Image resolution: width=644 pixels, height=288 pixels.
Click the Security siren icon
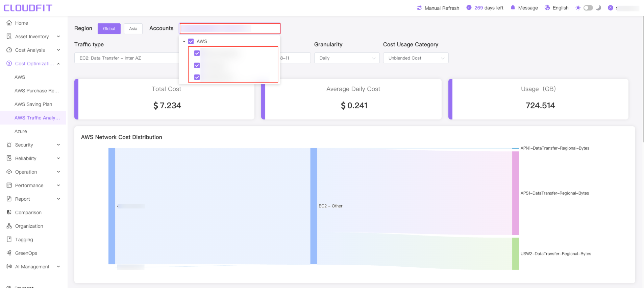[9, 145]
